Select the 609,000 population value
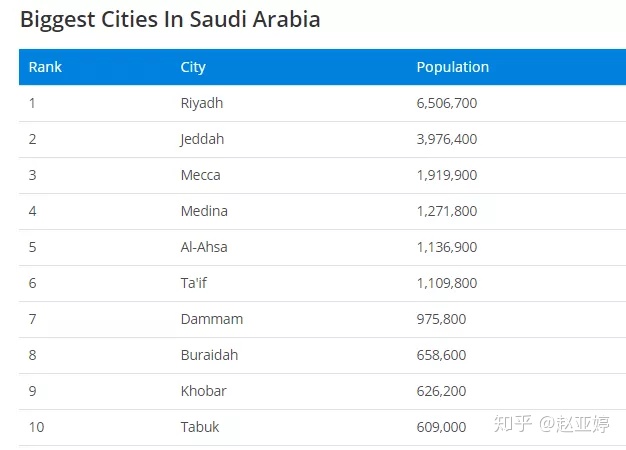The image size is (626, 450). (441, 427)
